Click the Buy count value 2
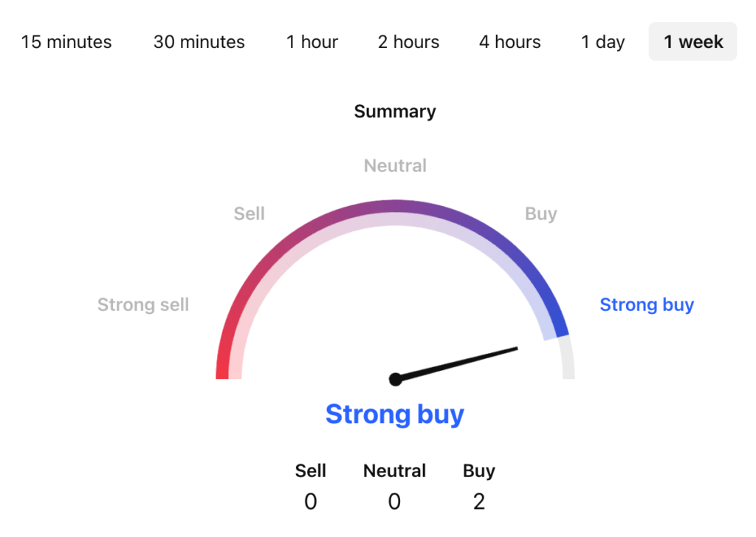The height and width of the screenshot is (537, 756). pyautogui.click(x=479, y=502)
